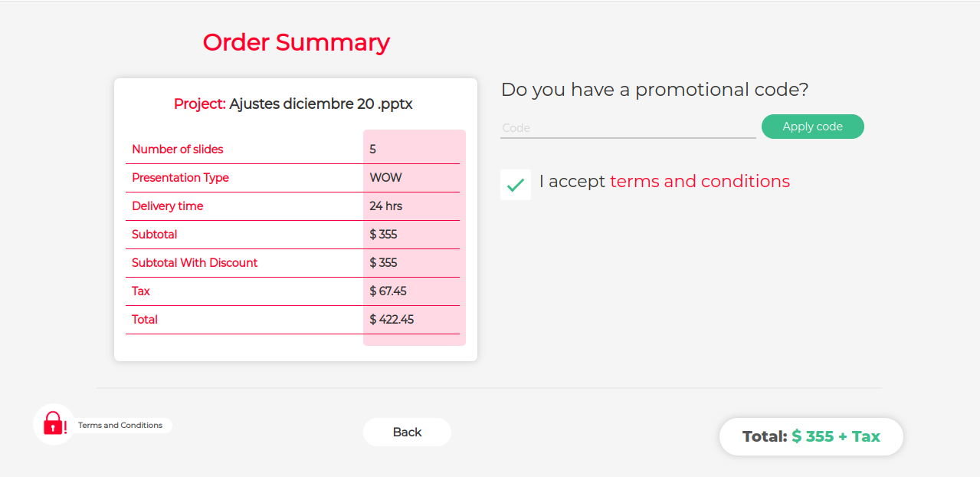Click the 24 hrs delivery value
The width and height of the screenshot is (980, 477).
385,206
